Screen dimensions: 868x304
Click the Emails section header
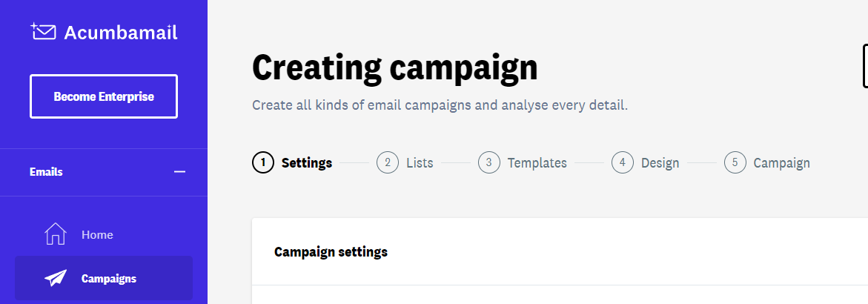pyautogui.click(x=104, y=172)
